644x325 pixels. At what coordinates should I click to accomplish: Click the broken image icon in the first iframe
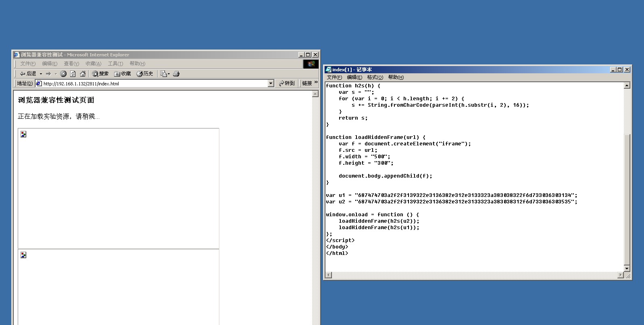pos(23,134)
